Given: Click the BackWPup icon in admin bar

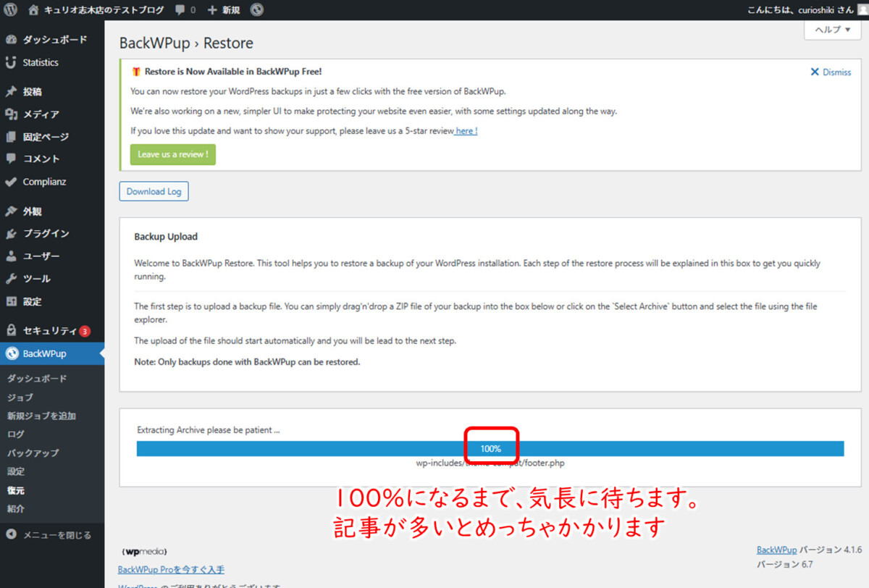Looking at the screenshot, I should click(x=257, y=10).
